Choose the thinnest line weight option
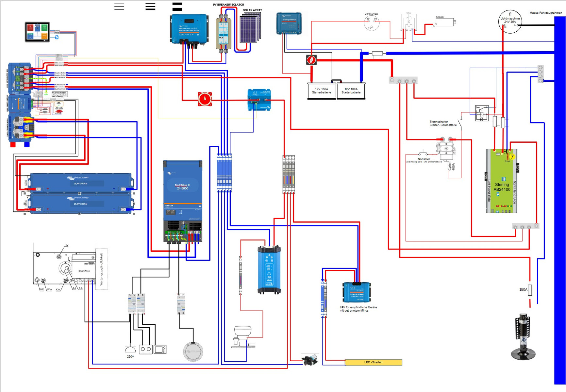Viewport: 566px width, 392px height. [x=119, y=7]
